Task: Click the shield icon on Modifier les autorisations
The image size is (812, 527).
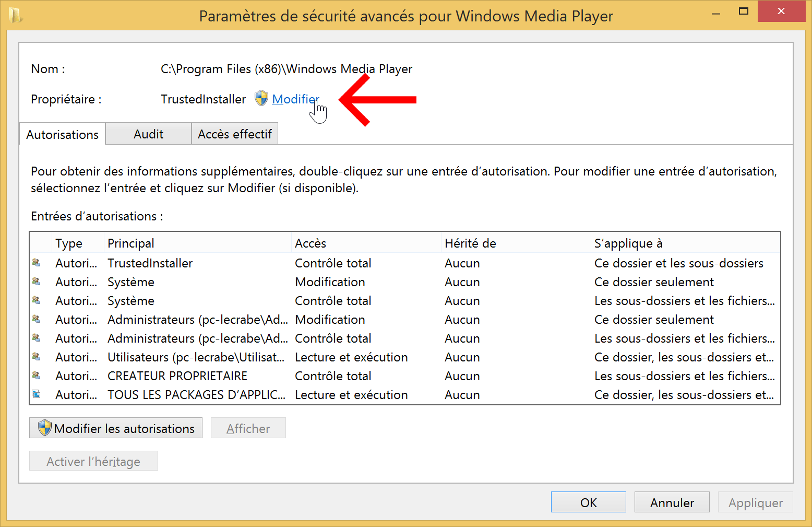Action: tap(45, 428)
